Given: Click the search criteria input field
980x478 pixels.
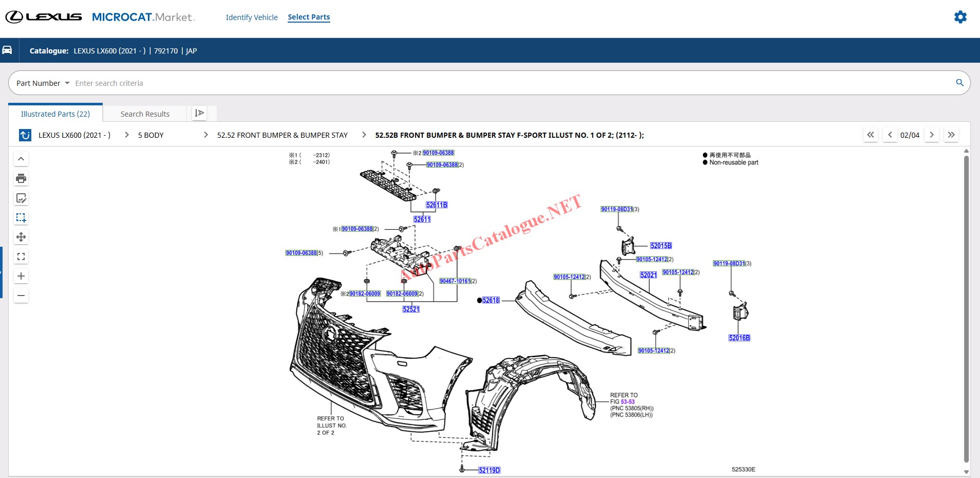Looking at the screenshot, I should click(508, 83).
